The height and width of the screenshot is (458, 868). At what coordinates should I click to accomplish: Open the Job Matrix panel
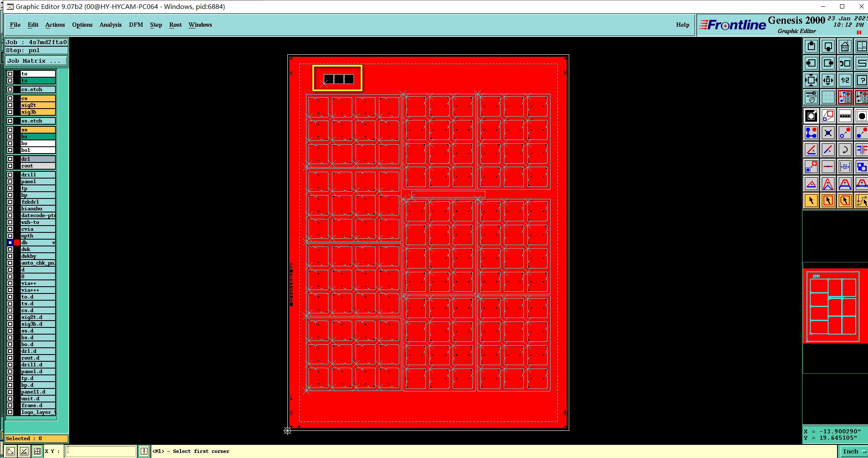coord(36,61)
